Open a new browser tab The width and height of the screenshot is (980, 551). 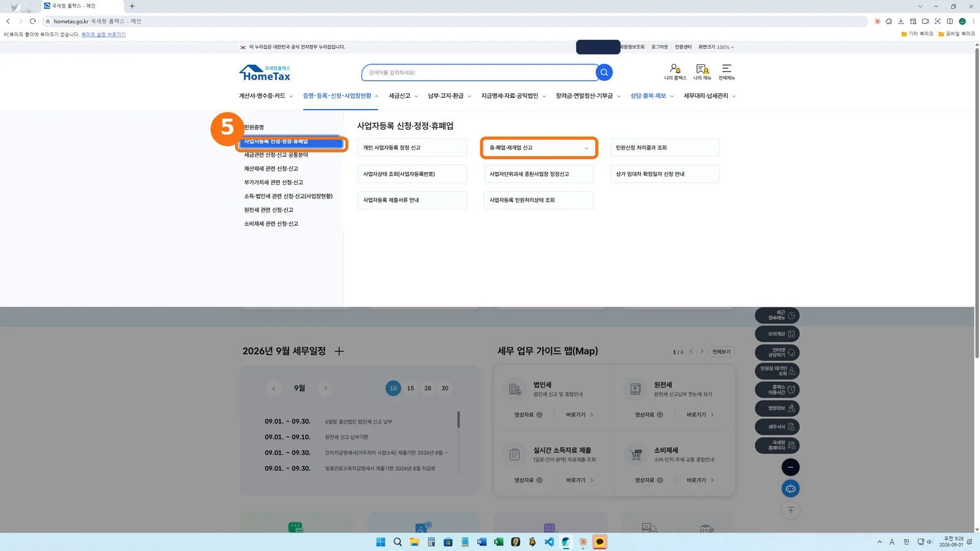point(132,6)
